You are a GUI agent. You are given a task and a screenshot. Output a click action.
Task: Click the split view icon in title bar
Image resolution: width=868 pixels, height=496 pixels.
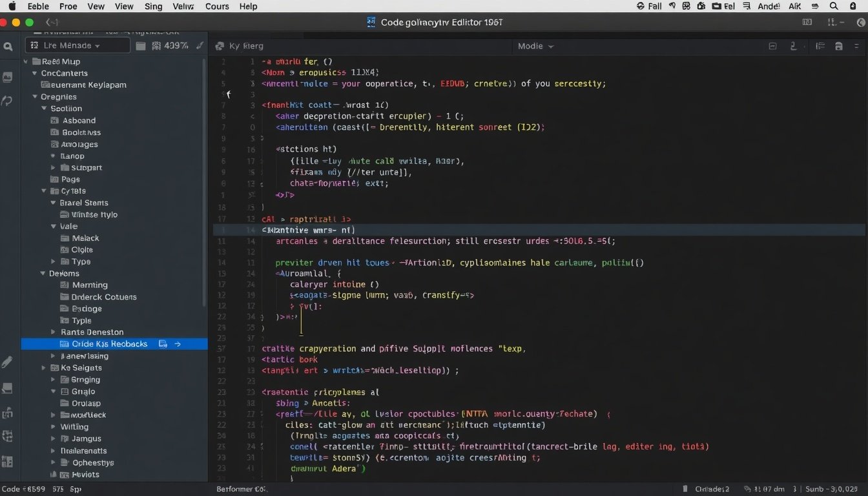[x=807, y=22]
